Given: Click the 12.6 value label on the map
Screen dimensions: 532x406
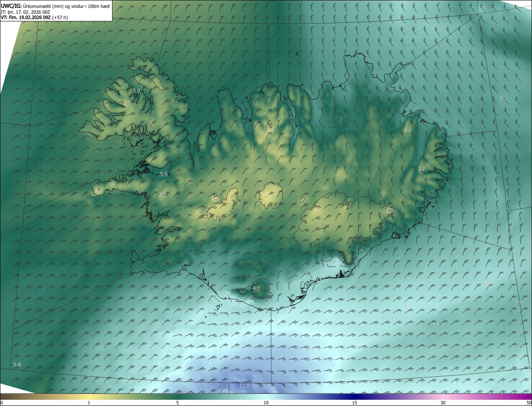Looking at the screenshot, I should [x=245, y=386].
